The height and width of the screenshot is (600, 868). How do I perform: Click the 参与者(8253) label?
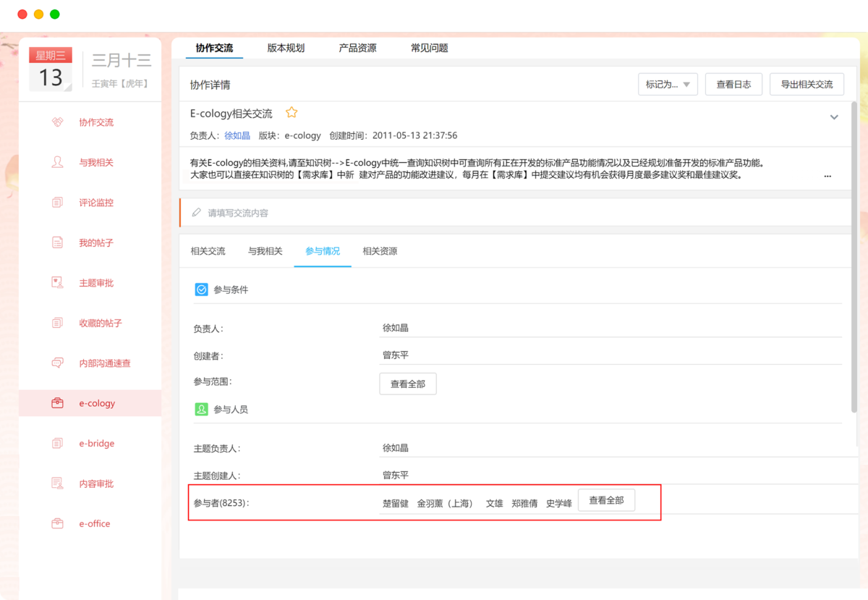coord(221,503)
